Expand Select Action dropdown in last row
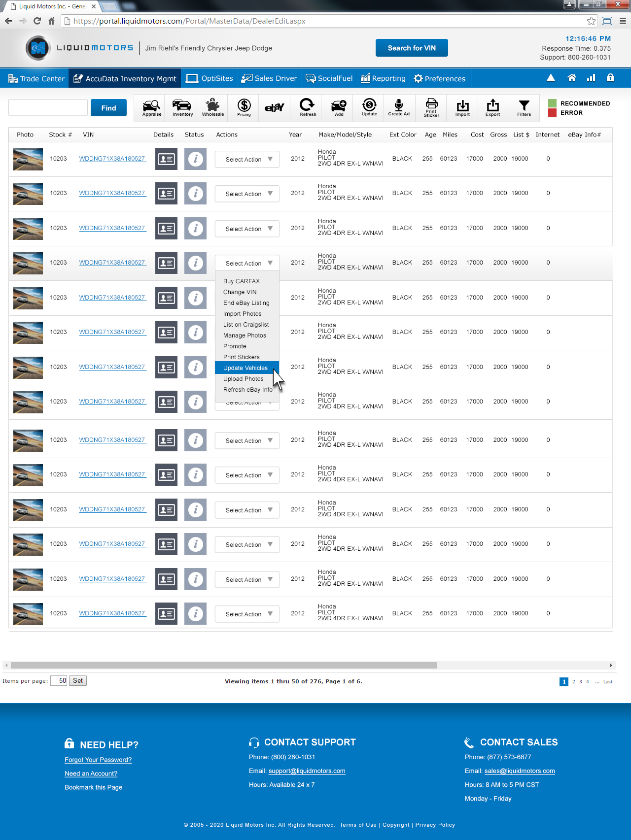The width and height of the screenshot is (631, 840). (247, 614)
